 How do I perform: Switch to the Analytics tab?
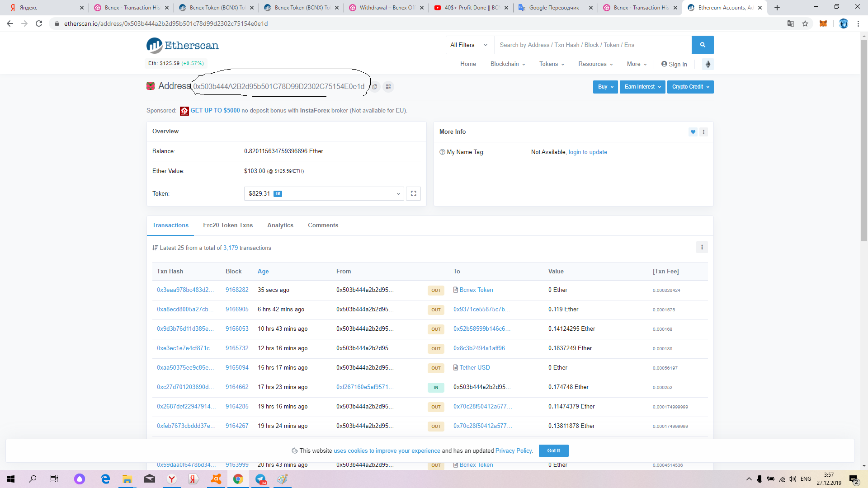pyautogui.click(x=280, y=225)
